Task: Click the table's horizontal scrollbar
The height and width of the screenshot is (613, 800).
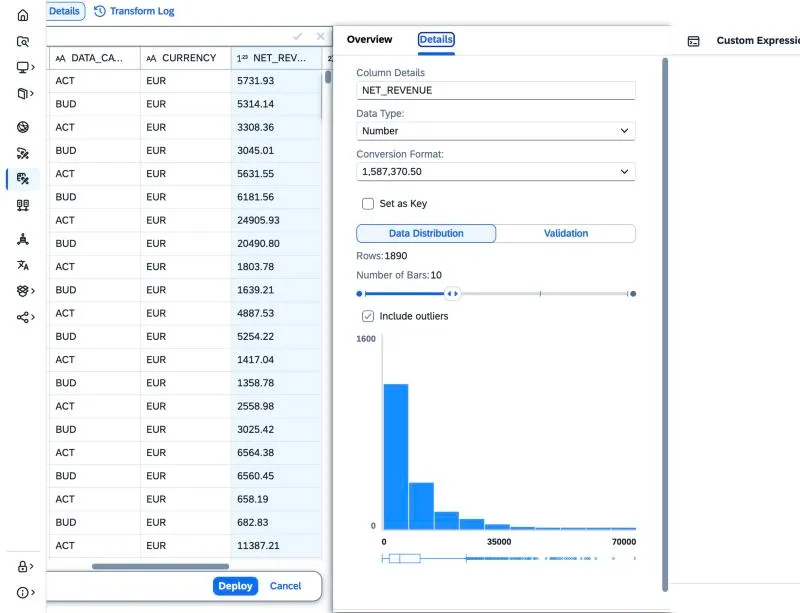Action: point(160,566)
